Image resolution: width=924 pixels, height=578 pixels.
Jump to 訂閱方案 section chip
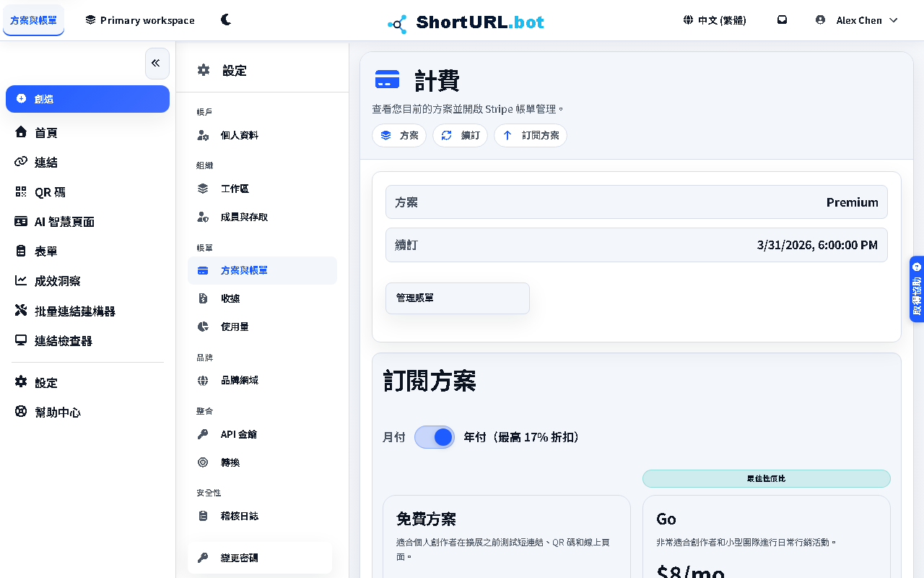531,135
